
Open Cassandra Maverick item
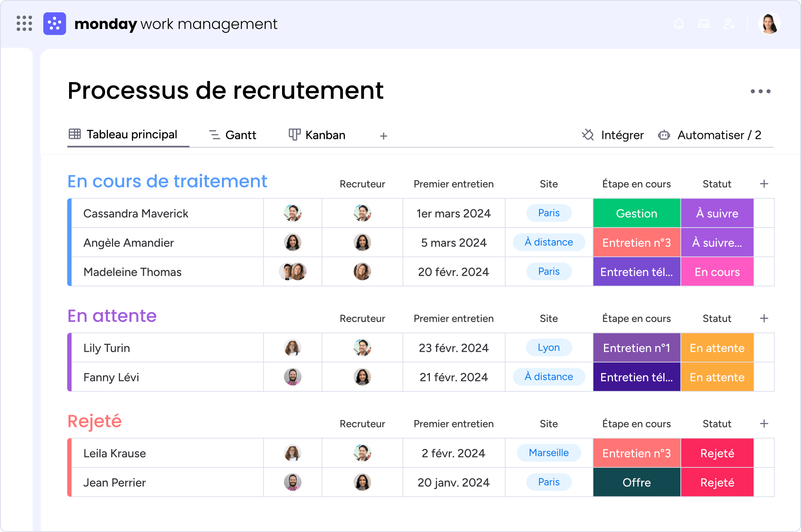pyautogui.click(x=136, y=214)
